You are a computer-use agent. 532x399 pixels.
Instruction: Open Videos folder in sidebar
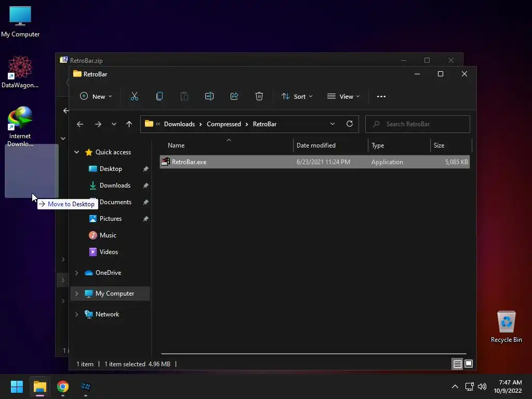(109, 252)
